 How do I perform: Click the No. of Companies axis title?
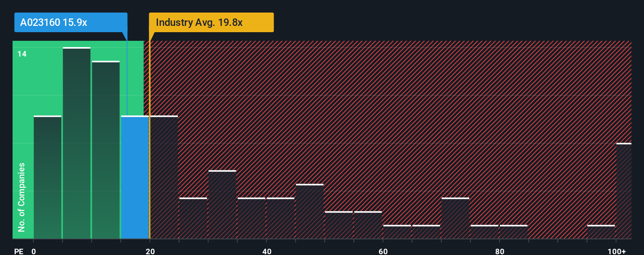[22, 197]
